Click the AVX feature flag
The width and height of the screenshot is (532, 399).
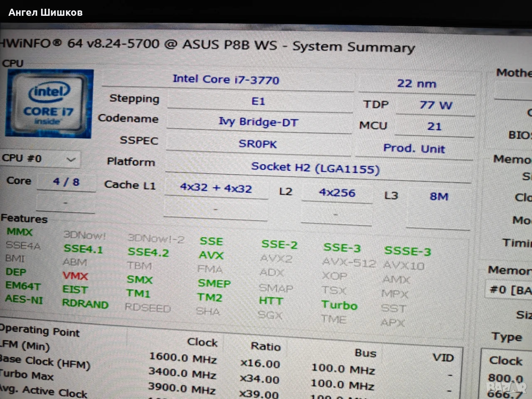click(211, 255)
